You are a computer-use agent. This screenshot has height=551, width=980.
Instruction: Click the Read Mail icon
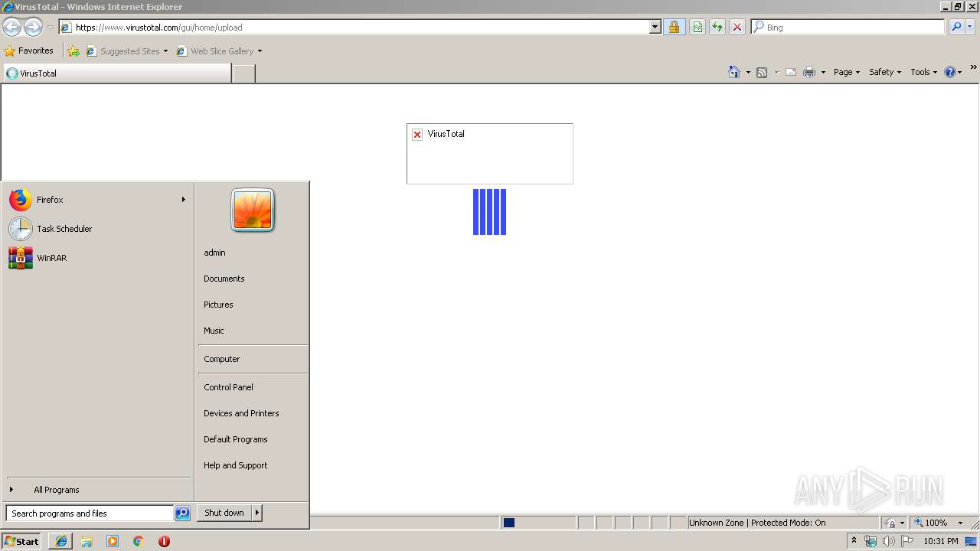[791, 72]
